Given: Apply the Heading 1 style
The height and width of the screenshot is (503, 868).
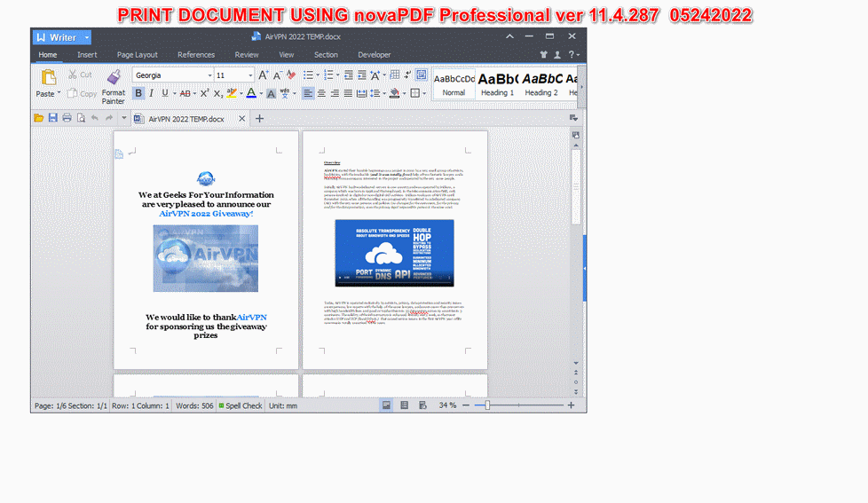Looking at the screenshot, I should point(497,84).
